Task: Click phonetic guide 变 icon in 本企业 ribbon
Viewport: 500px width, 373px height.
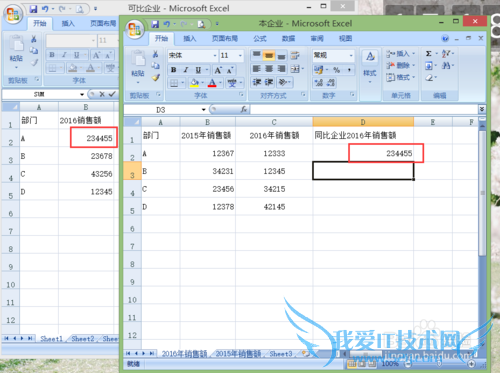Action: 232,83
